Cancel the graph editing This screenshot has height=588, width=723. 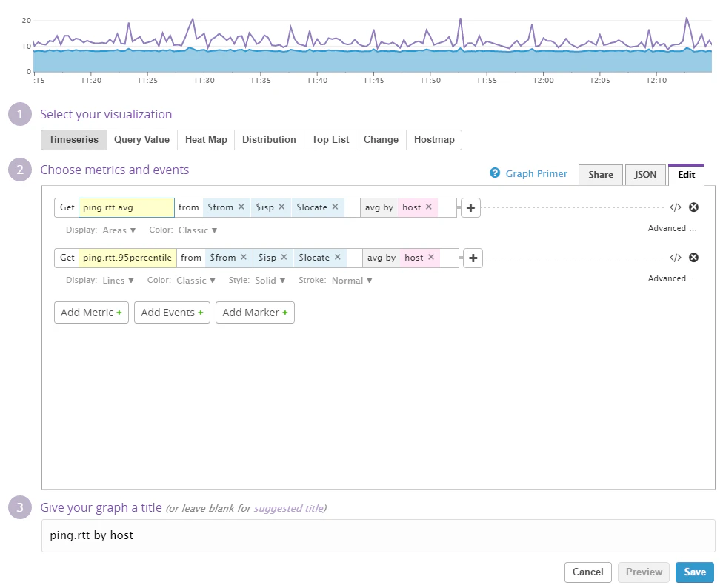(x=588, y=572)
